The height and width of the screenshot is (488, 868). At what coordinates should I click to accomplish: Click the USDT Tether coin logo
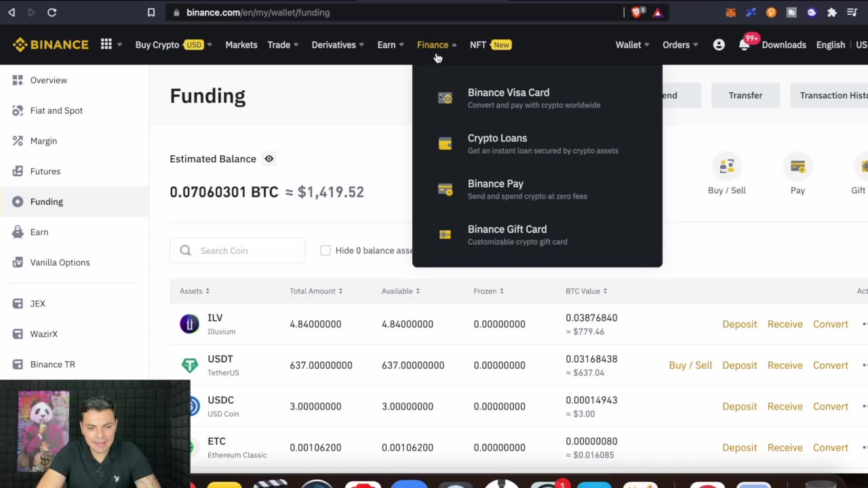coord(189,365)
